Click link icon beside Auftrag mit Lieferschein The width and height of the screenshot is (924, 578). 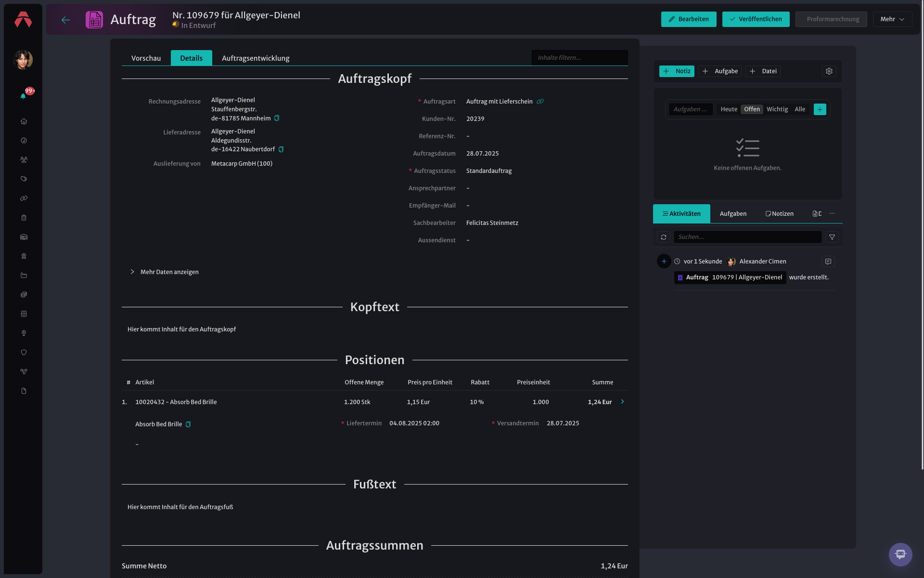click(x=540, y=102)
